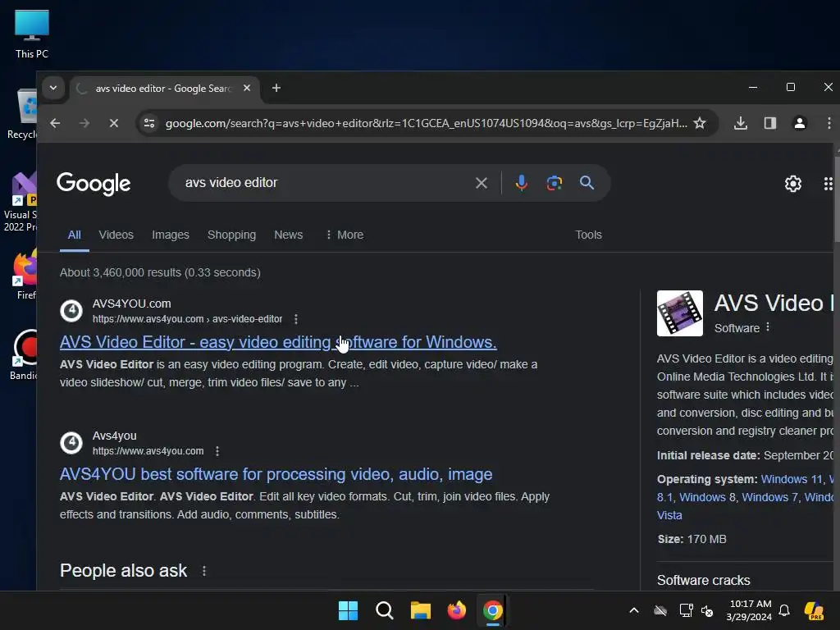Open People also ask options menu

click(204, 571)
